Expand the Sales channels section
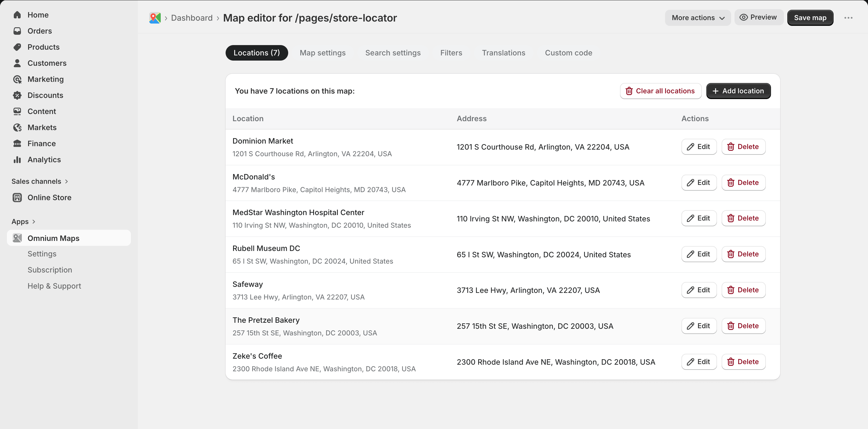 click(x=40, y=181)
